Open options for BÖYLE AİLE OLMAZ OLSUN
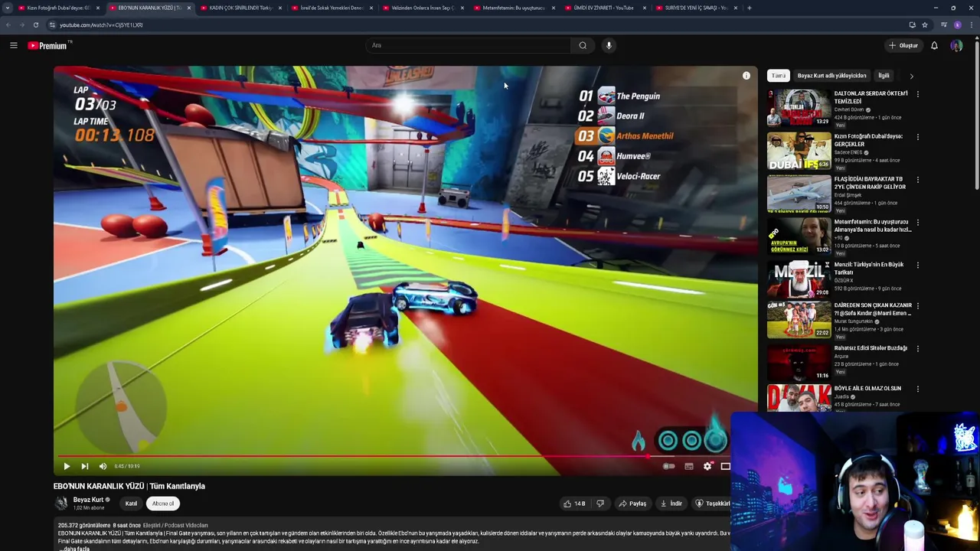The width and height of the screenshot is (980, 551). 917,389
